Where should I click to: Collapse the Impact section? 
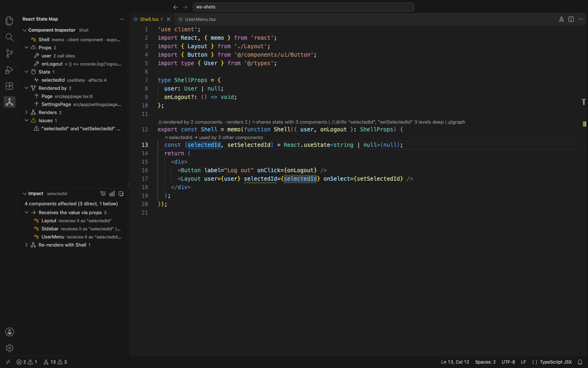25,194
